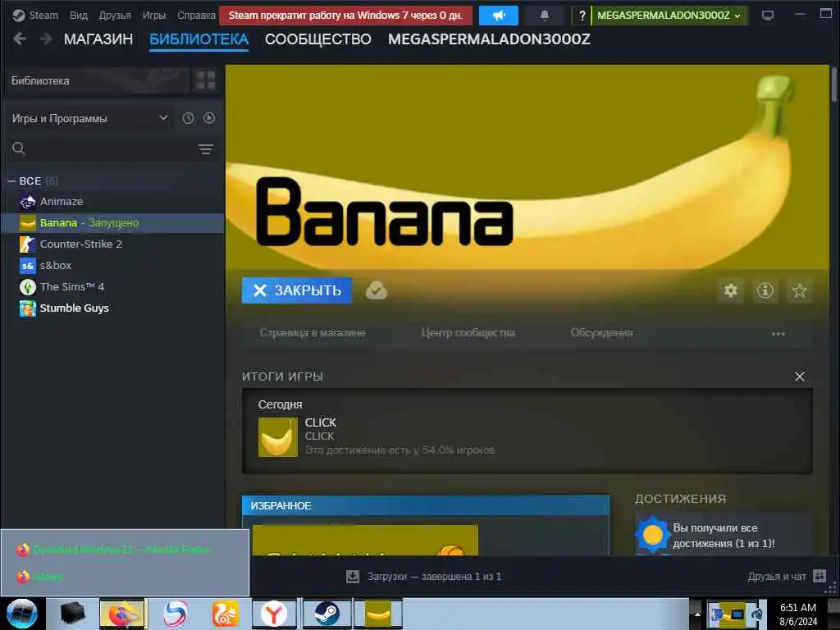The height and width of the screenshot is (630, 840).
Task: Select Animaze in library list
Action: [113, 202]
